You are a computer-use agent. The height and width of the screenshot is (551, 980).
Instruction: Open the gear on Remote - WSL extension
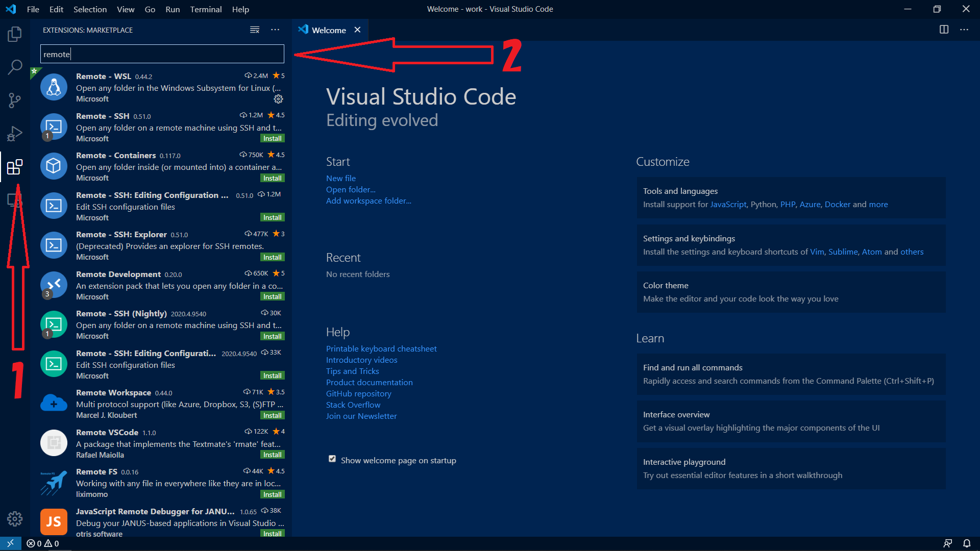[278, 99]
